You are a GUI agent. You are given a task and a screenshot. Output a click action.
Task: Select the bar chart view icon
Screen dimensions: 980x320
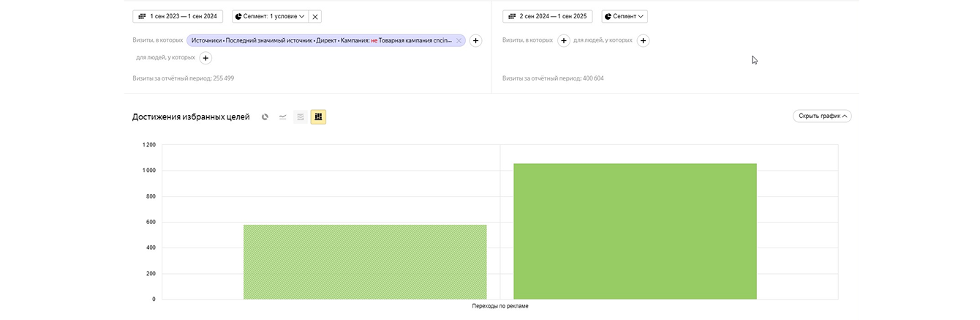point(318,117)
